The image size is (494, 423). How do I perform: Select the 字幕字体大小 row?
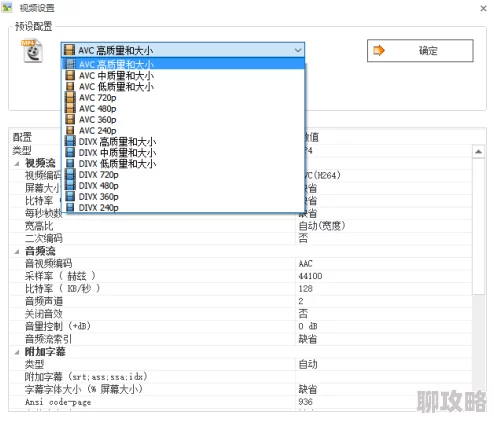241,389
